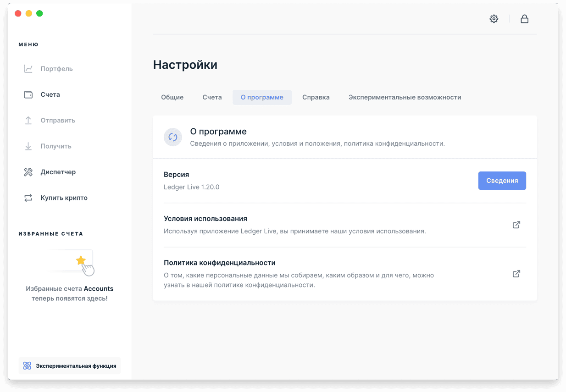This screenshot has height=392, width=566.
Task: Open Диспетчер from the sidebar
Action: (58, 172)
